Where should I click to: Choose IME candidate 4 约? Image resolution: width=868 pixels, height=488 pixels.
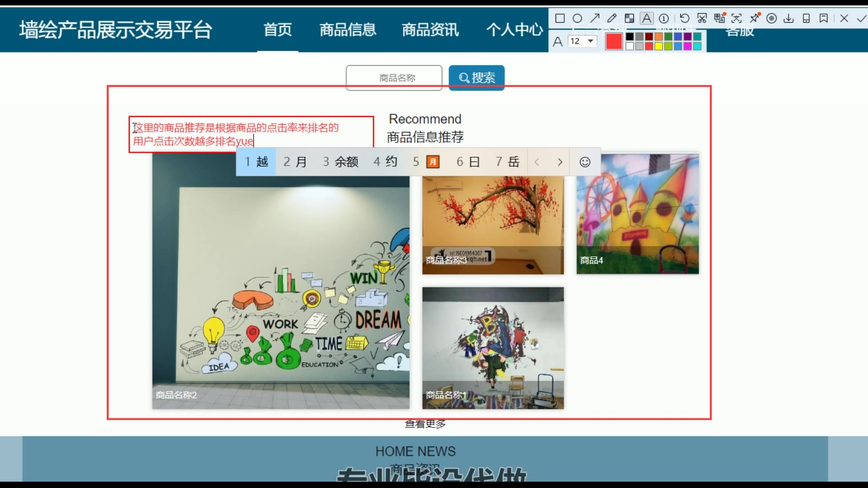pos(385,162)
